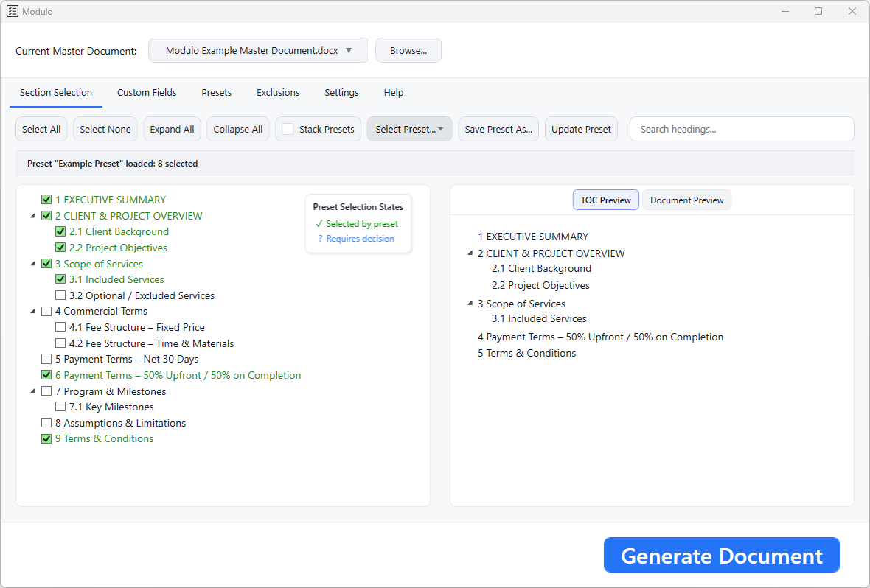Viewport: 870px width, 588px height.
Task: Go to the Exclusions tab
Action: tap(278, 93)
